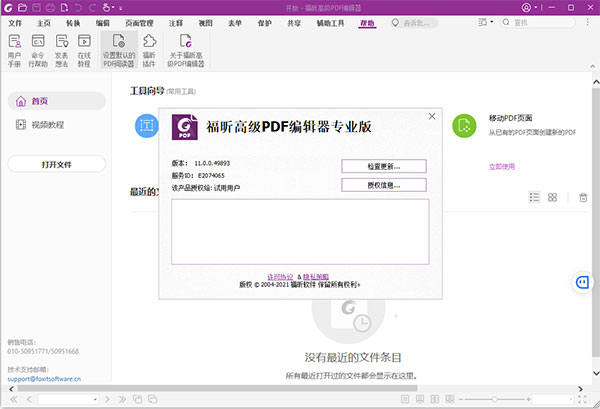
Task: Click the Open folder icon in title bar
Action: pyautogui.click(x=23, y=7)
